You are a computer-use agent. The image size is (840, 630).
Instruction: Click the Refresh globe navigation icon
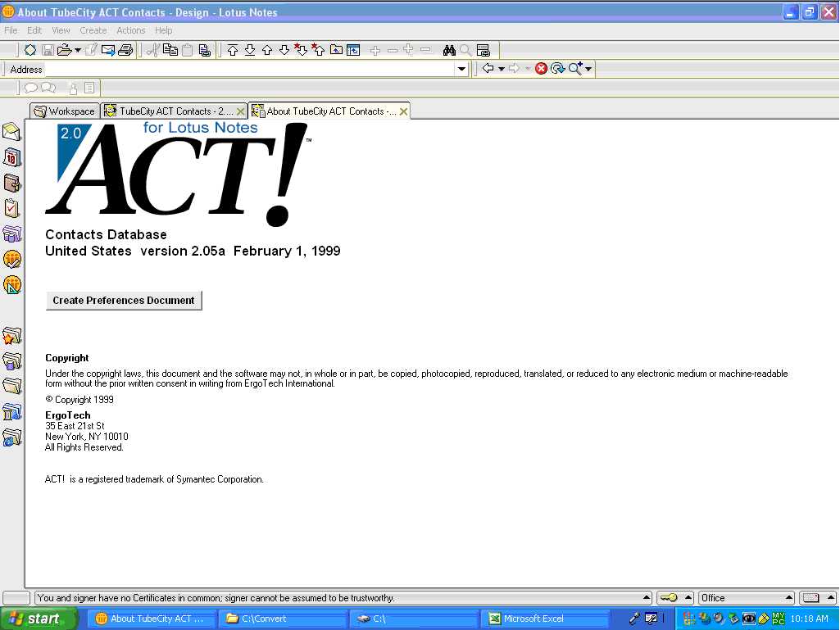[x=558, y=68]
